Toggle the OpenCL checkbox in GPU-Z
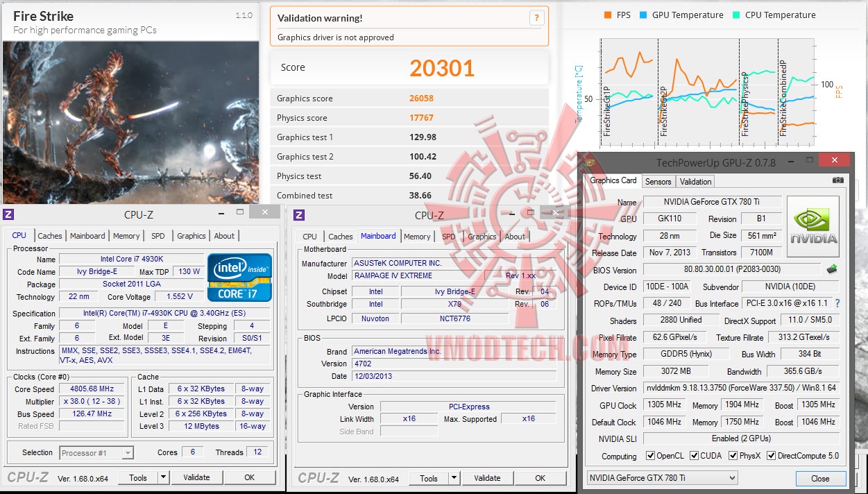868x494 pixels. [650, 456]
